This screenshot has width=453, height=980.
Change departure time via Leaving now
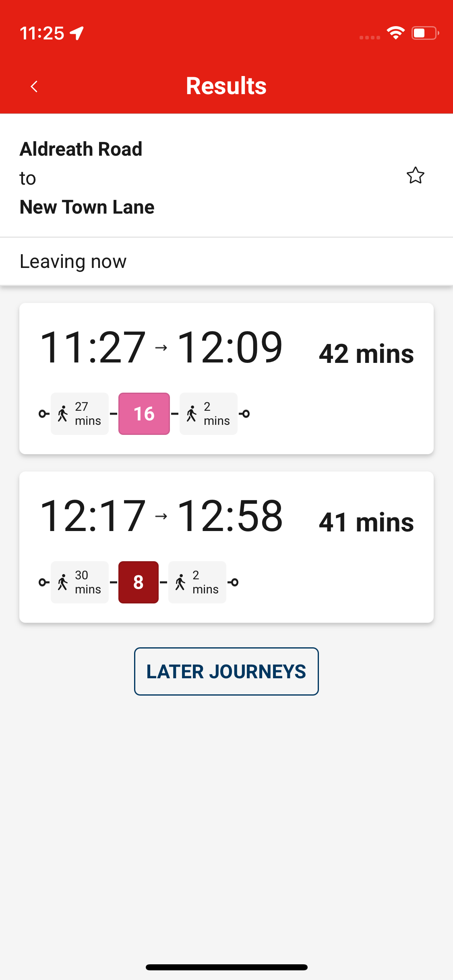[73, 261]
